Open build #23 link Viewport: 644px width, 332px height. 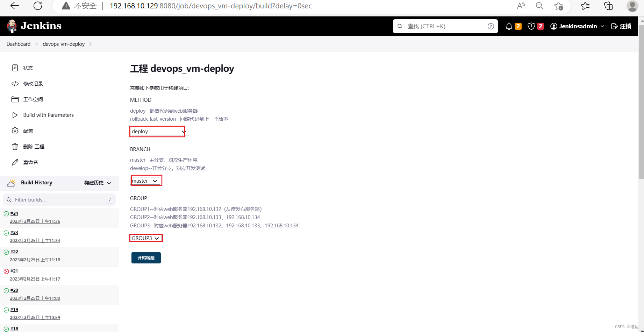14,233
